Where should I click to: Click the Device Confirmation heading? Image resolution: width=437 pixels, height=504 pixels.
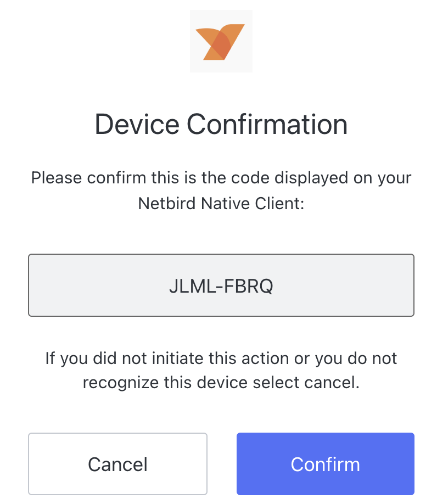coord(221,124)
